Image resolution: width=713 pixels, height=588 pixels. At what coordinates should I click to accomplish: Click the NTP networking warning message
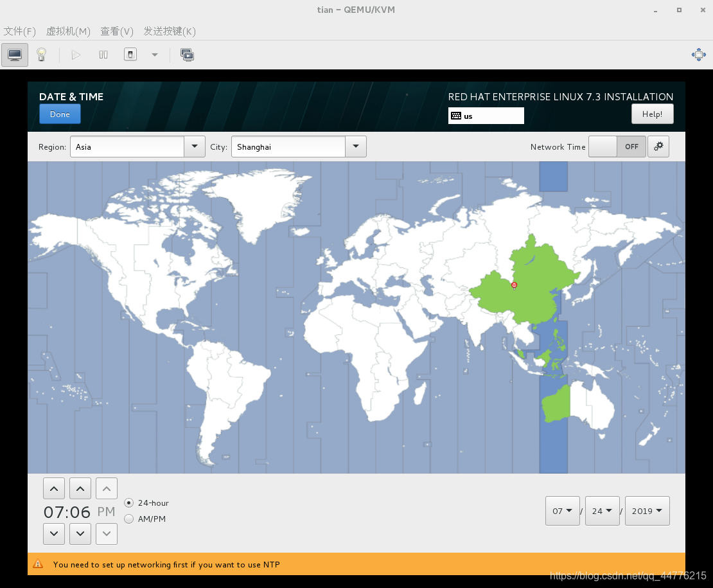pyautogui.click(x=166, y=564)
